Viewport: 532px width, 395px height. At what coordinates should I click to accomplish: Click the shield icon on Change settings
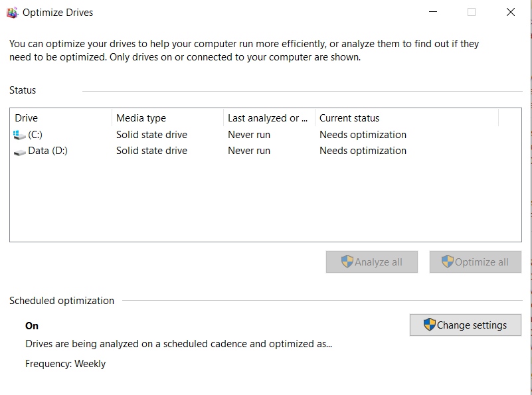[430, 325]
